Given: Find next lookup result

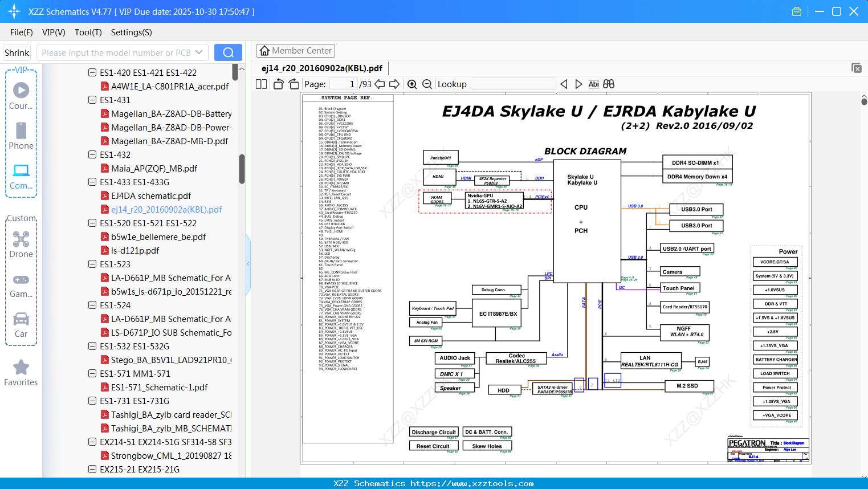Looking at the screenshot, I should point(578,84).
